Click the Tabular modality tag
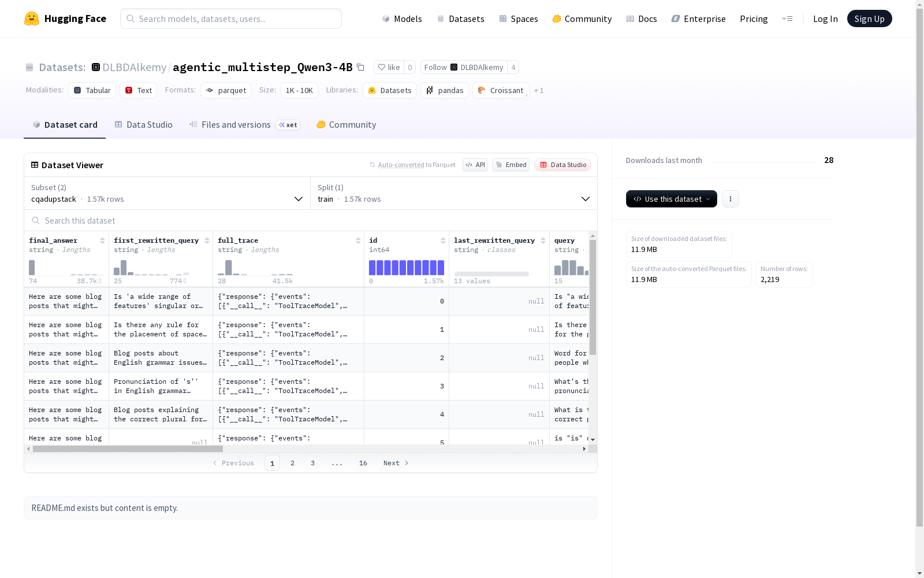Viewport: 924px width, 578px height. coord(92,90)
